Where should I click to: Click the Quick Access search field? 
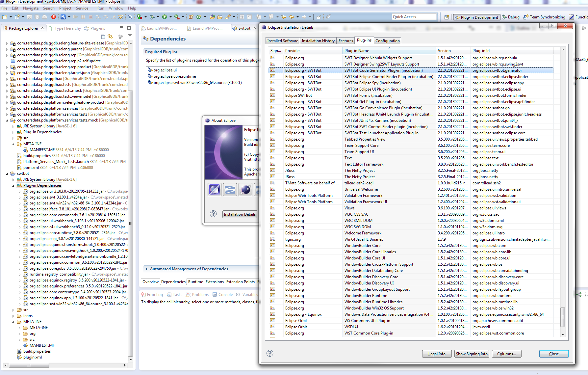pyautogui.click(x=414, y=17)
